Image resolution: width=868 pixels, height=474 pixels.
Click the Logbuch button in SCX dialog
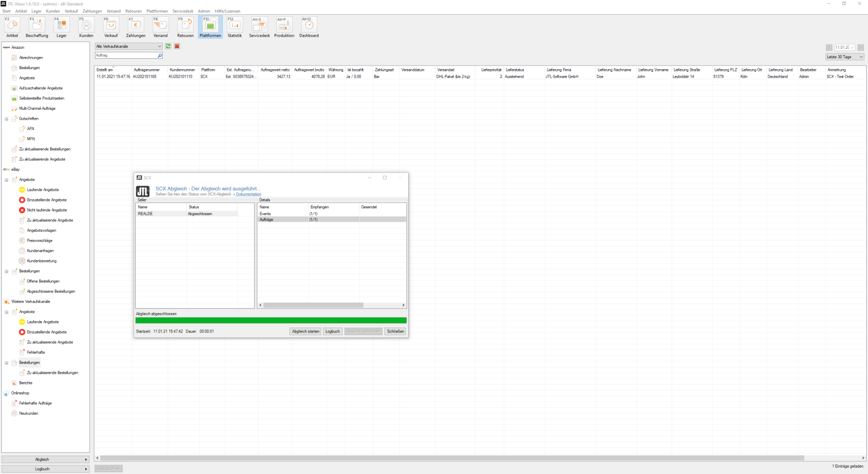pos(332,331)
